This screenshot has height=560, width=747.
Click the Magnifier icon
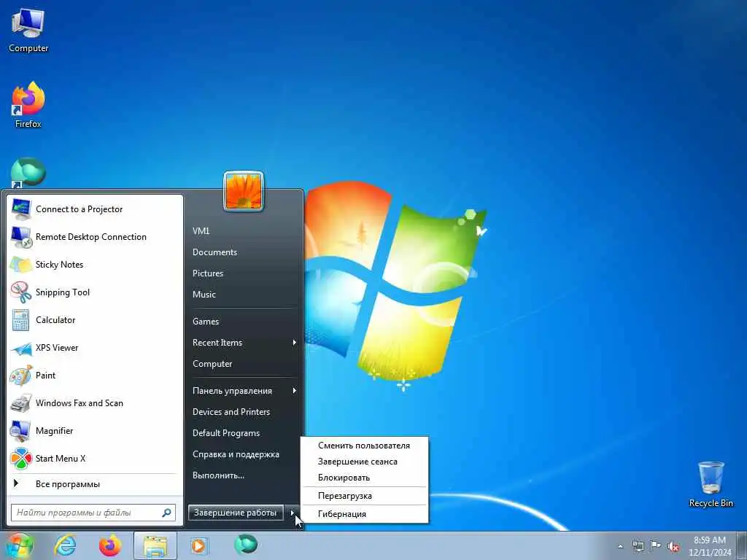click(21, 430)
